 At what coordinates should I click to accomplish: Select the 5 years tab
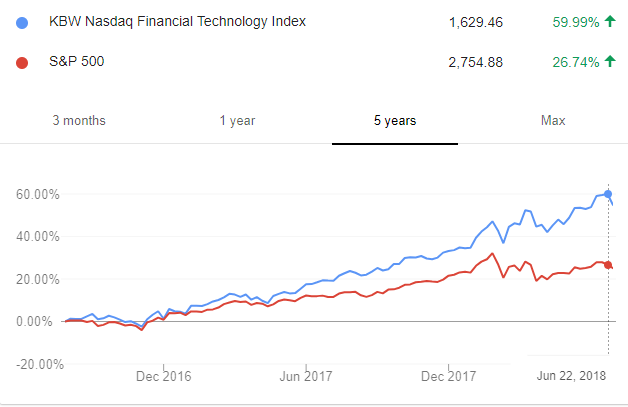[395, 121]
